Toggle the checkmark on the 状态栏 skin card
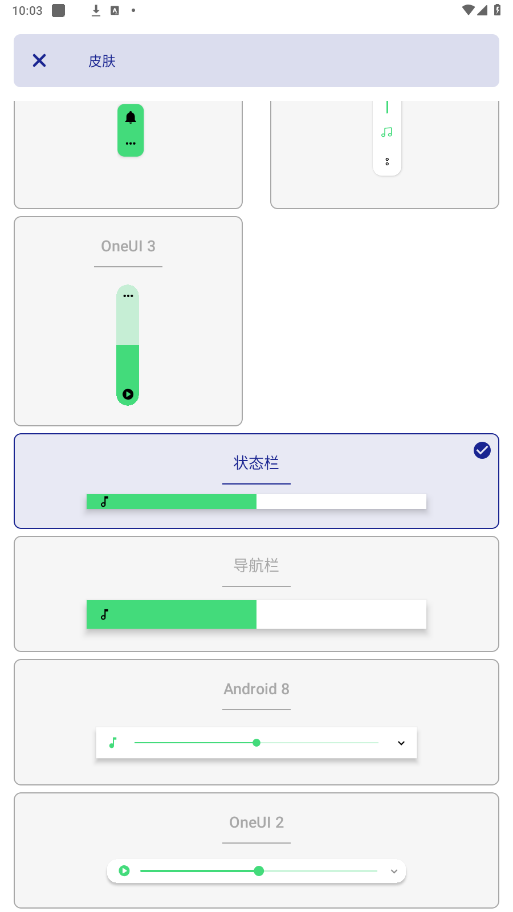This screenshot has height=912, width=513. tap(482, 450)
